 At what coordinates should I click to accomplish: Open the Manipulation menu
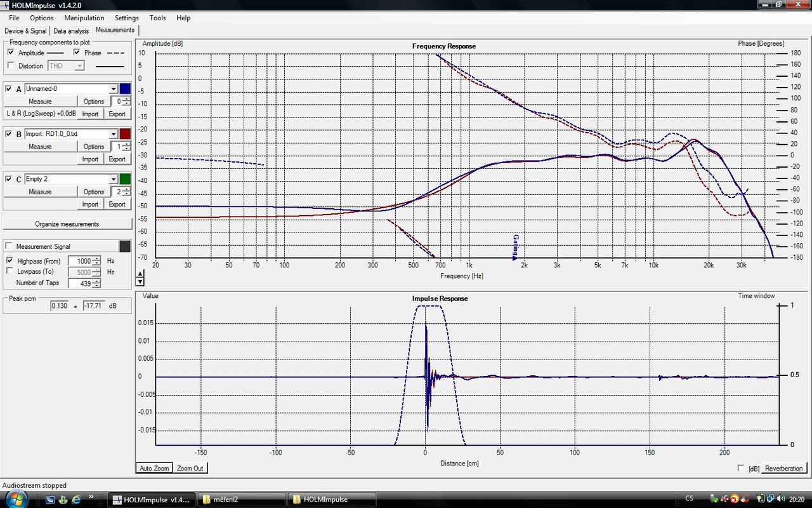click(x=84, y=18)
